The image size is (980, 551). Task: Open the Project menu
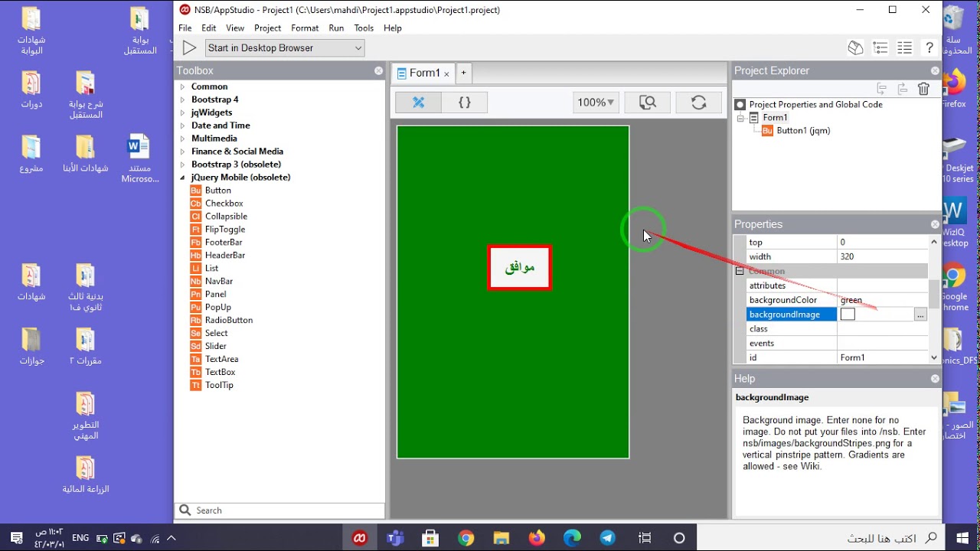(267, 28)
